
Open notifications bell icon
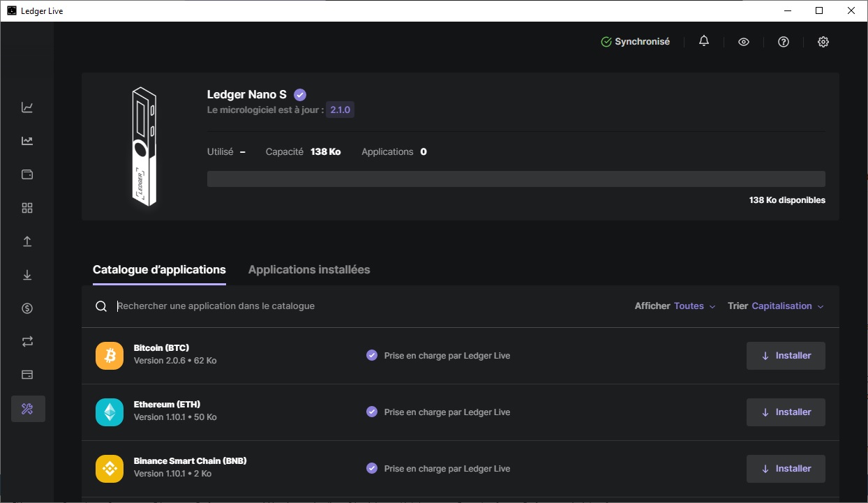click(704, 41)
